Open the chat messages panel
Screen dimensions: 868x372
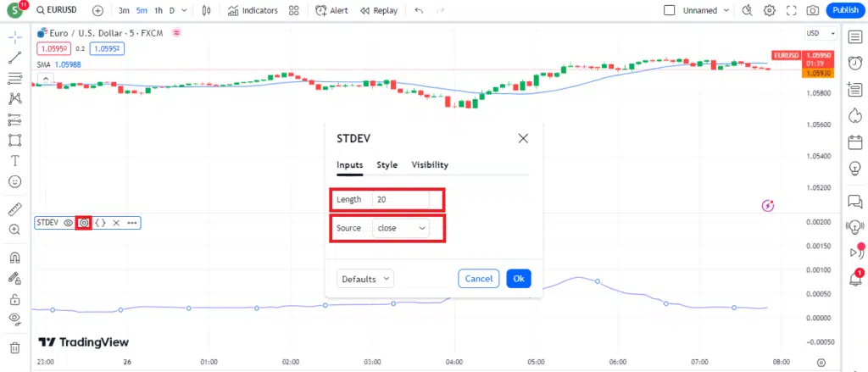[855, 201]
